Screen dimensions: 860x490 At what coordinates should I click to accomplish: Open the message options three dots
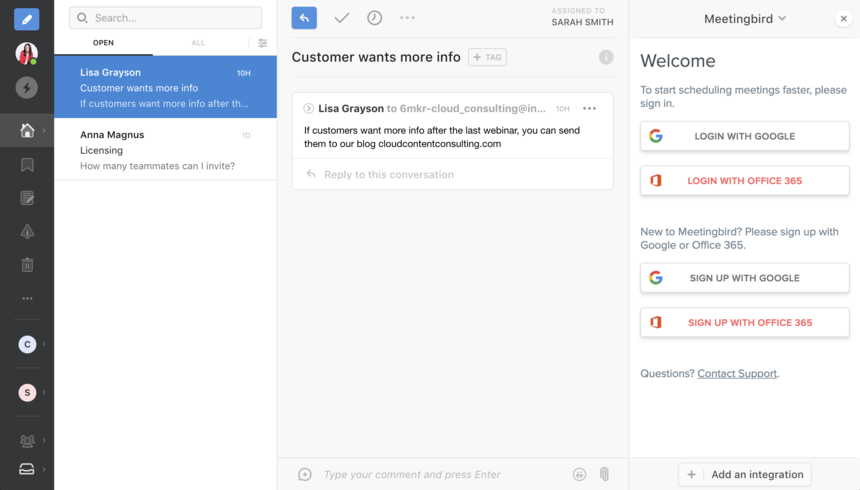[x=590, y=109]
